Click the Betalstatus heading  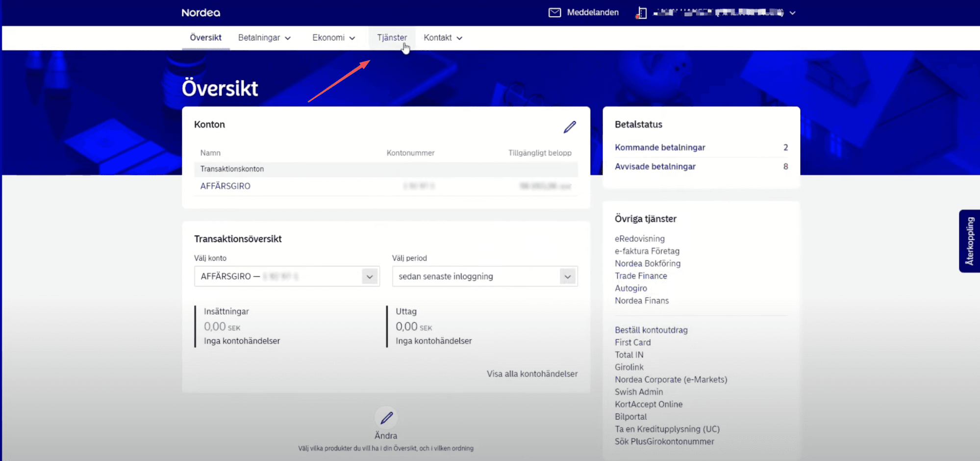point(638,125)
